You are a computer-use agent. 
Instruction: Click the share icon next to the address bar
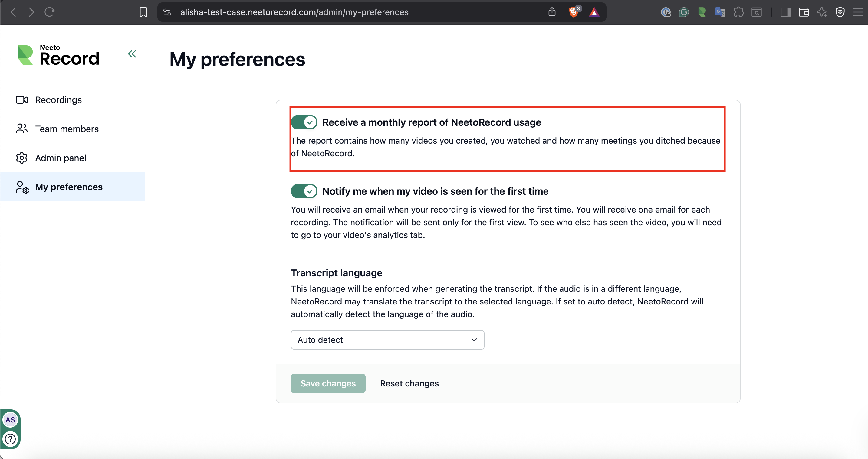click(552, 12)
